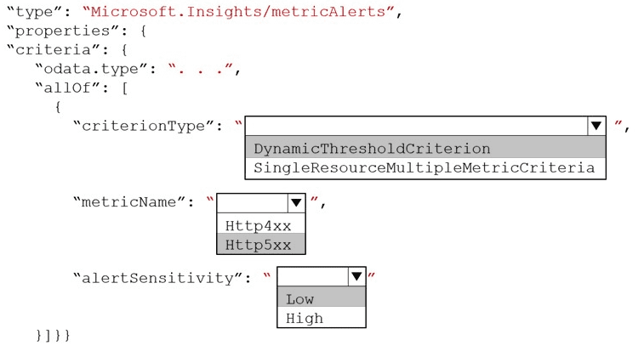
Task: Pick the Http5xx metric option
Action: (261, 244)
